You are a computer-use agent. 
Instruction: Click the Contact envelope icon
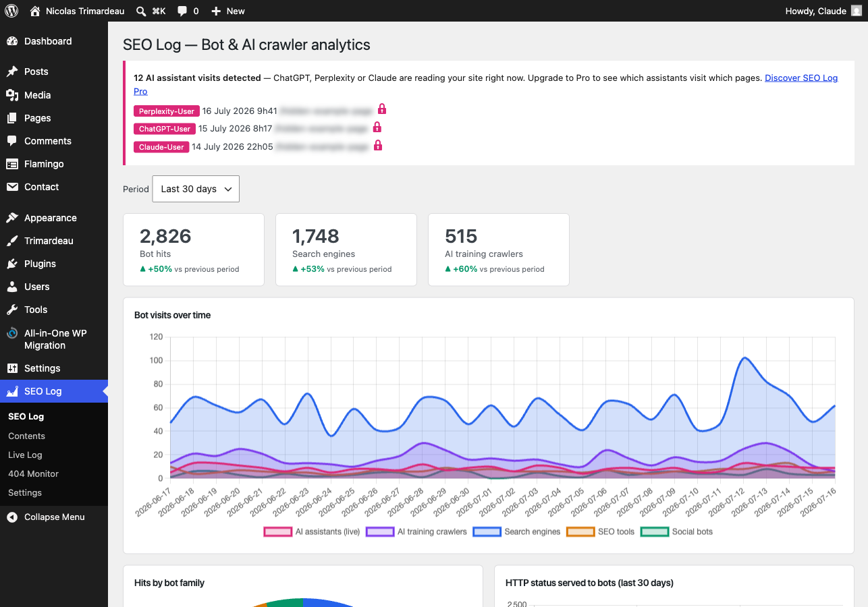pos(12,187)
